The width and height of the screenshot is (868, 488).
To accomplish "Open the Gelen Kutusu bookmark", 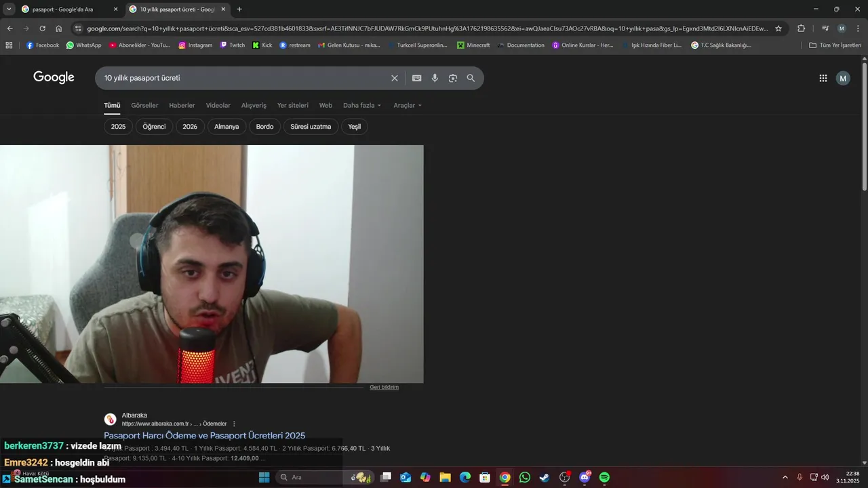I will point(349,45).
